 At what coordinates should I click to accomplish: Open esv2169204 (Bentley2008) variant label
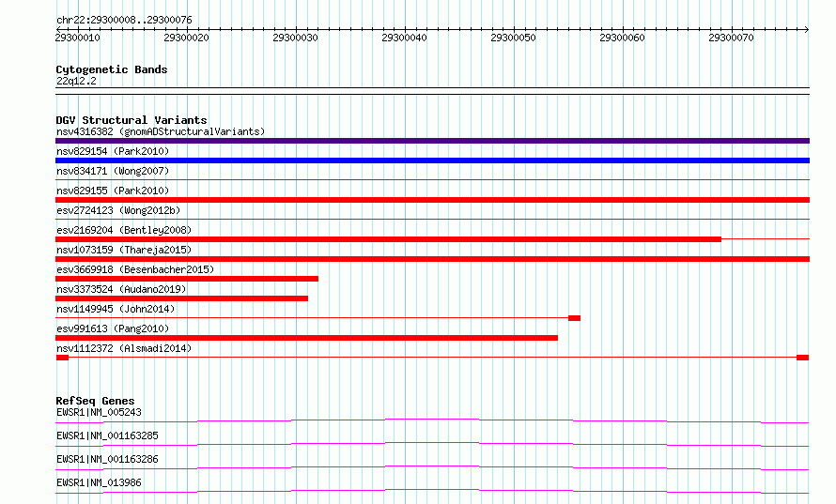coord(124,230)
